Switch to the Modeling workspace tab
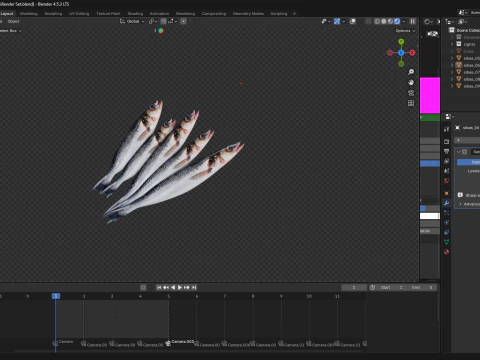Screen dimensions: 480x360 point(29,14)
